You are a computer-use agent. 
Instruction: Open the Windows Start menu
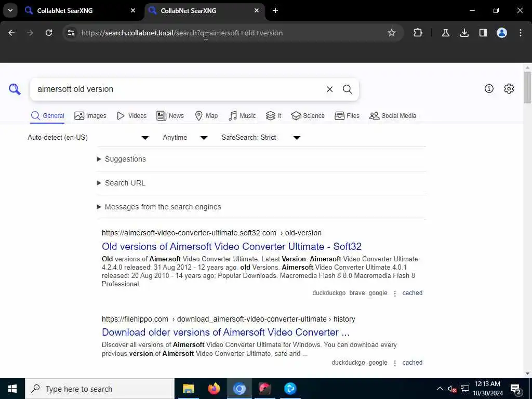pyautogui.click(x=12, y=389)
